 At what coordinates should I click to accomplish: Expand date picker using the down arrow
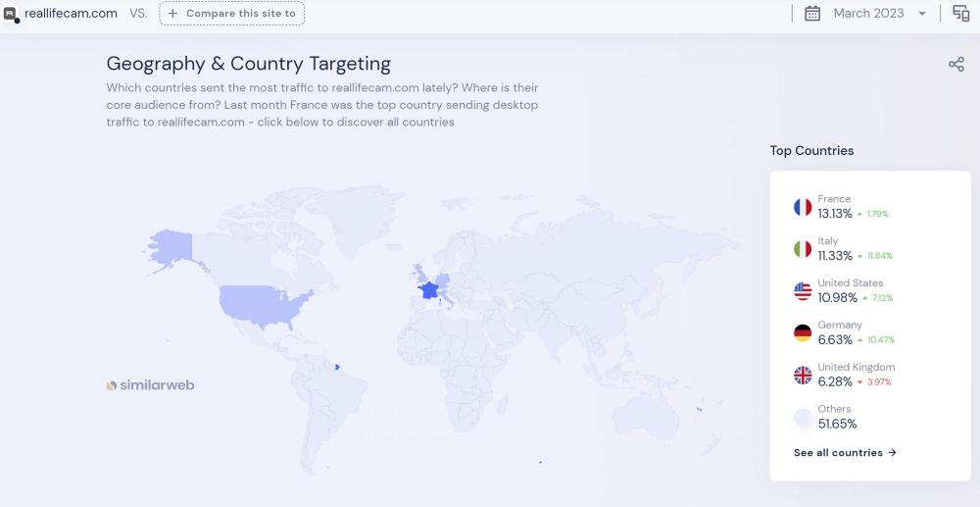(x=922, y=14)
